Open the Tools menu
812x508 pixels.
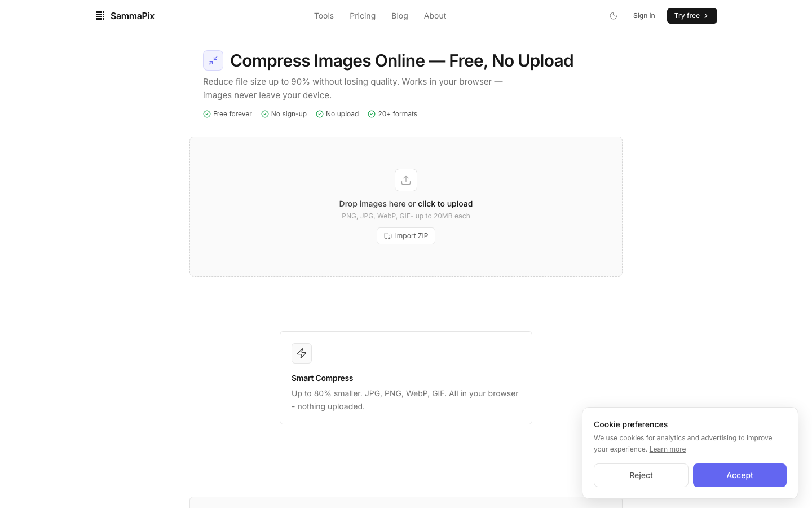pos(324,16)
